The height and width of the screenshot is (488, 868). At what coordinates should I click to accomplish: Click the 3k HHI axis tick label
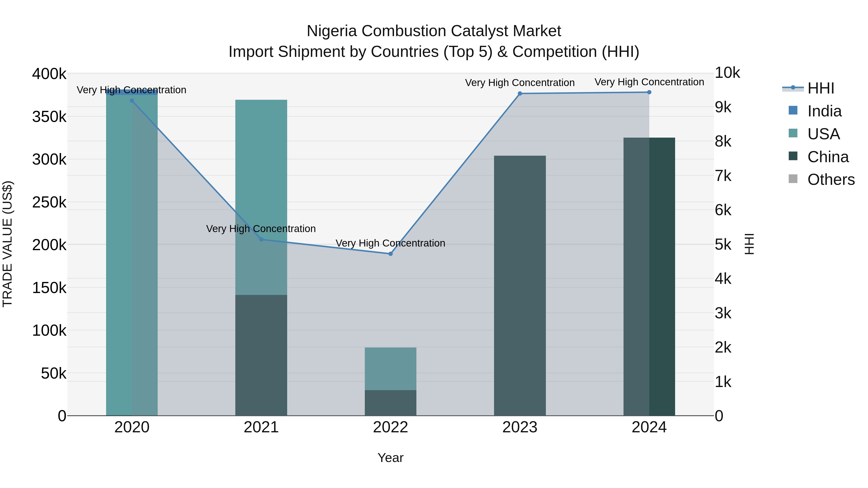723,313
